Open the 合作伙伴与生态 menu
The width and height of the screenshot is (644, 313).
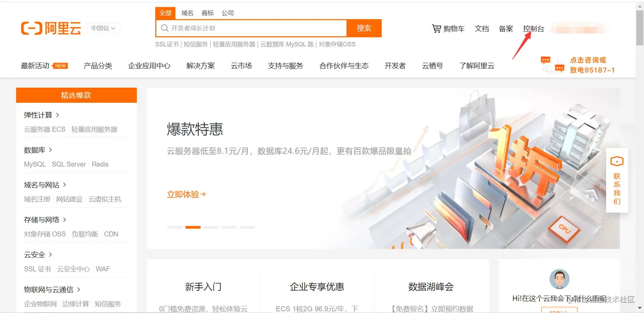tap(344, 66)
